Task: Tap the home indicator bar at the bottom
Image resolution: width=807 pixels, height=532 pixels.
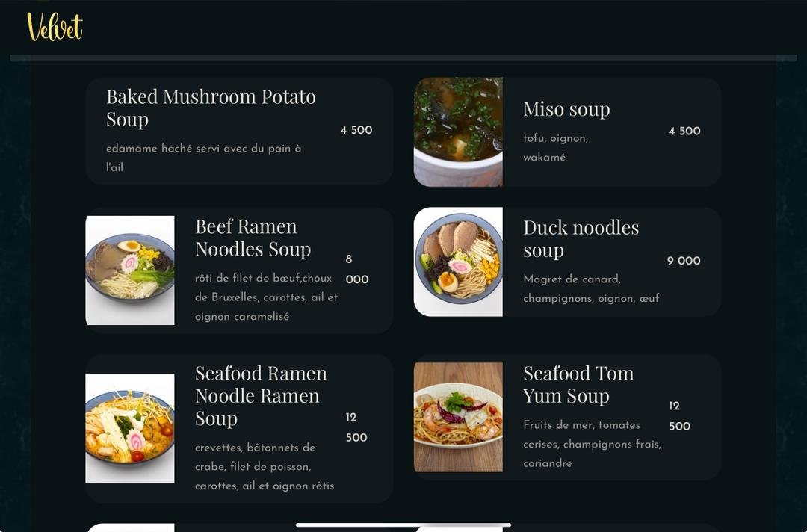Action: pyautogui.click(x=403, y=525)
